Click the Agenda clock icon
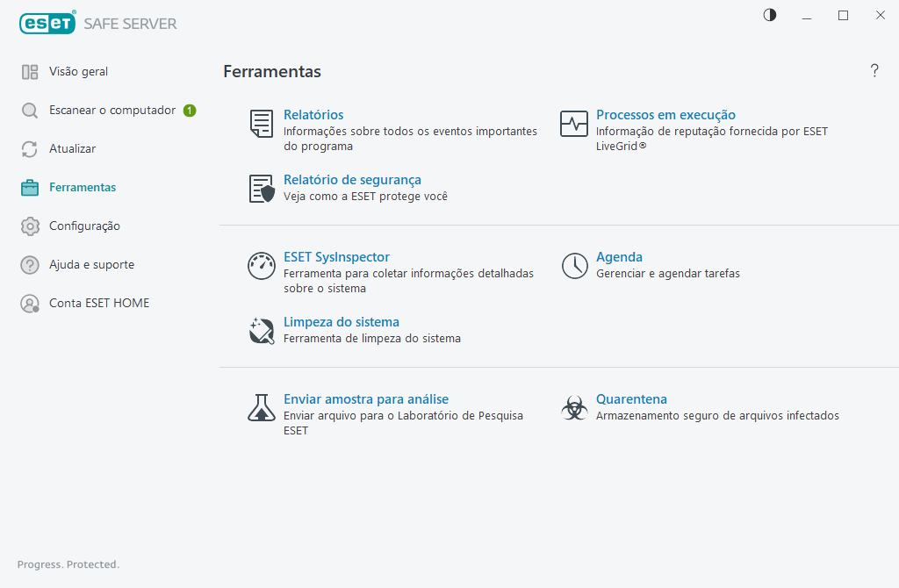The height and width of the screenshot is (588, 899). (x=574, y=266)
